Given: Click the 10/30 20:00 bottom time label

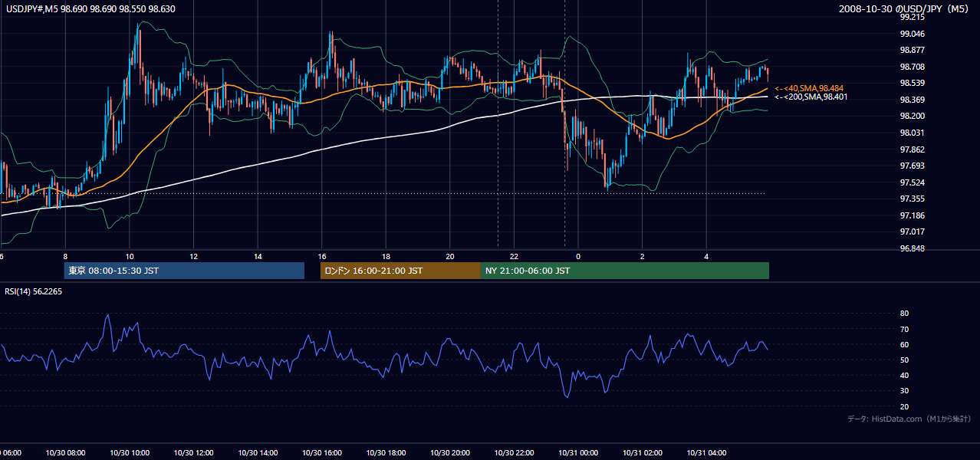Looking at the screenshot, I should pyautogui.click(x=450, y=453).
